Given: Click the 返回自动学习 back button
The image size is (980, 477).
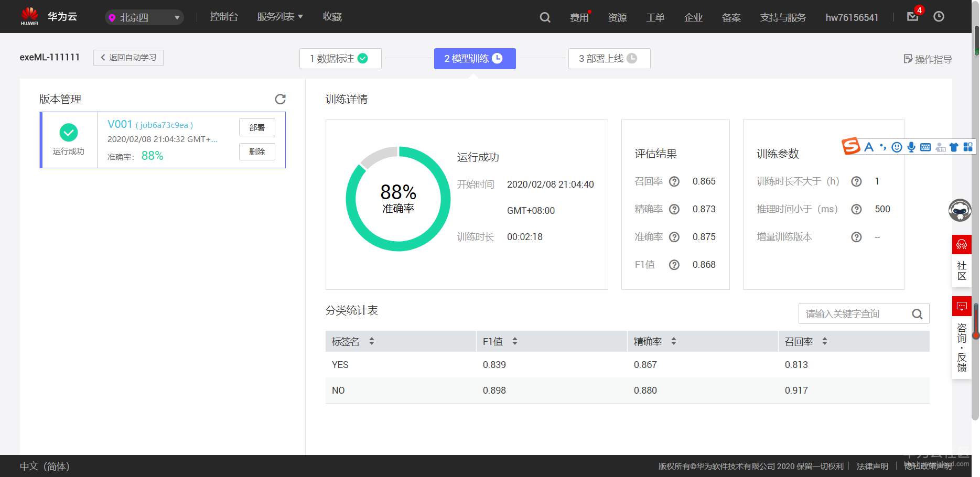Looking at the screenshot, I should [128, 57].
